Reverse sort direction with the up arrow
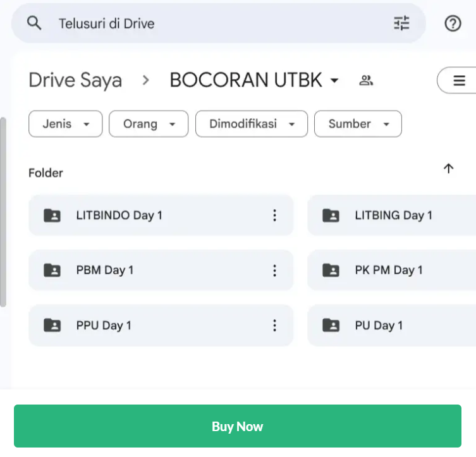 (448, 168)
